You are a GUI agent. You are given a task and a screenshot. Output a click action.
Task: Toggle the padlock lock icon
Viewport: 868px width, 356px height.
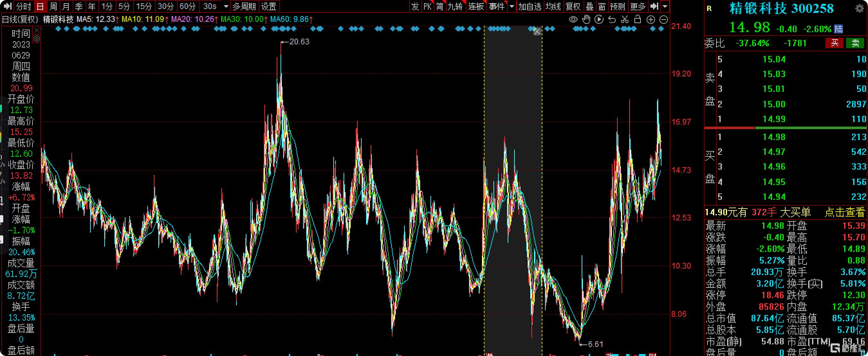[x=638, y=20]
